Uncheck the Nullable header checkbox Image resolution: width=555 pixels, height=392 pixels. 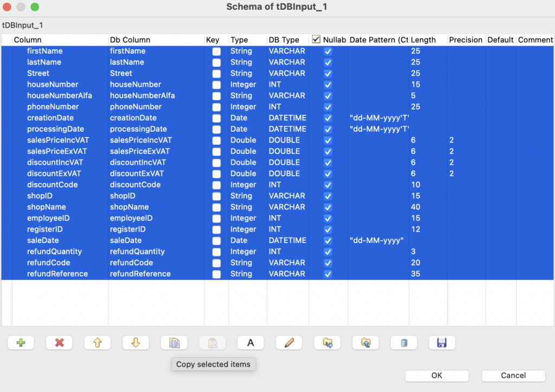317,39
